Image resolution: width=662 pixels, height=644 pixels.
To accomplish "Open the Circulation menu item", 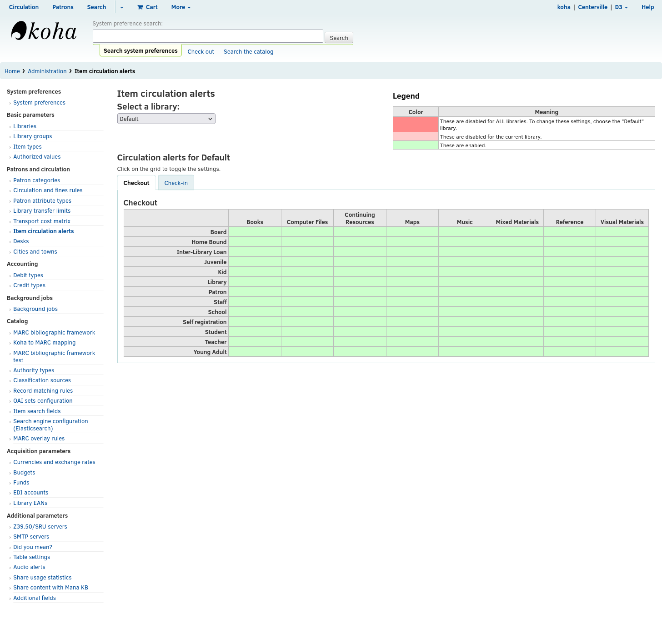I will 24,7.
